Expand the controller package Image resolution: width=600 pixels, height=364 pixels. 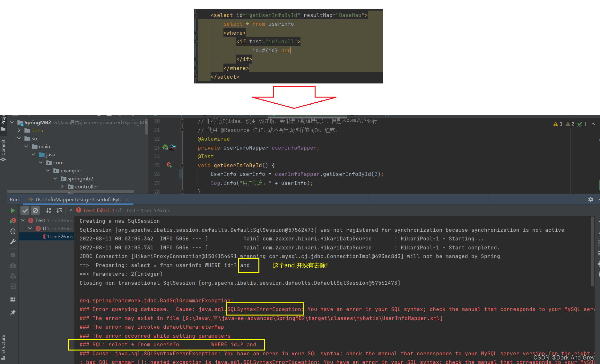[62, 186]
